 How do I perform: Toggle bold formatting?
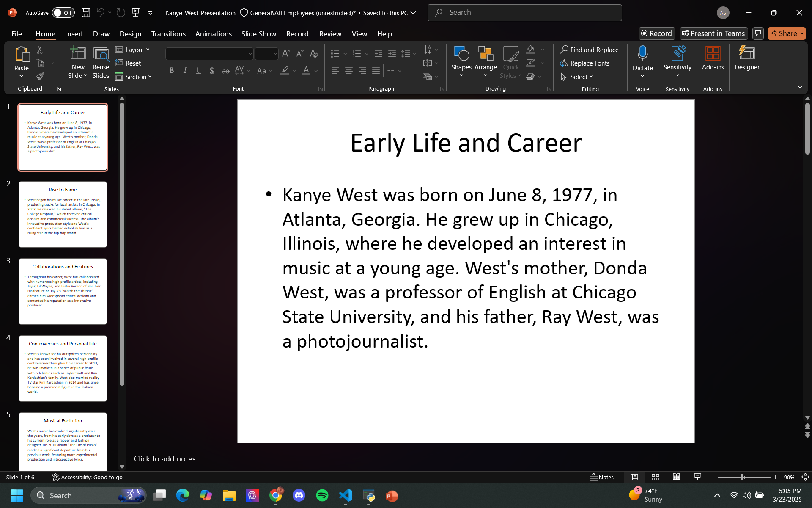[171, 71]
